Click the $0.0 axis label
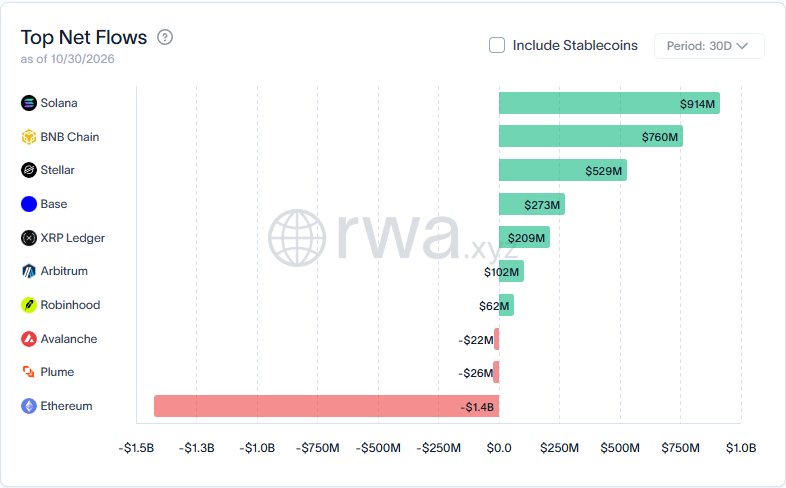 click(x=499, y=448)
